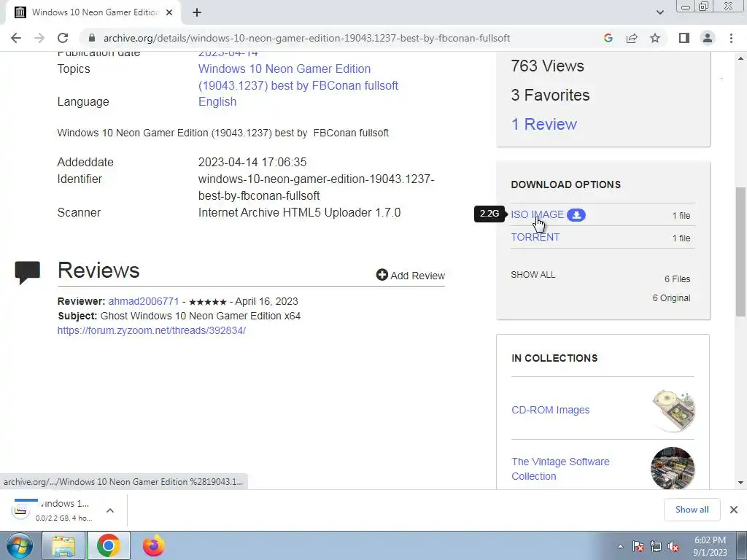747x560 pixels.
Task: Click the ISO IMAGE download arrow icon
Action: [x=576, y=215]
